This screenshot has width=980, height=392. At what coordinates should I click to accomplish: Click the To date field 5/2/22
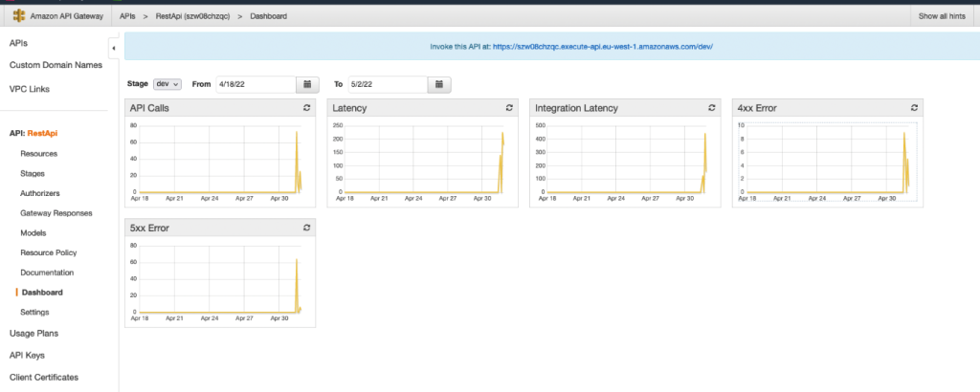point(388,84)
